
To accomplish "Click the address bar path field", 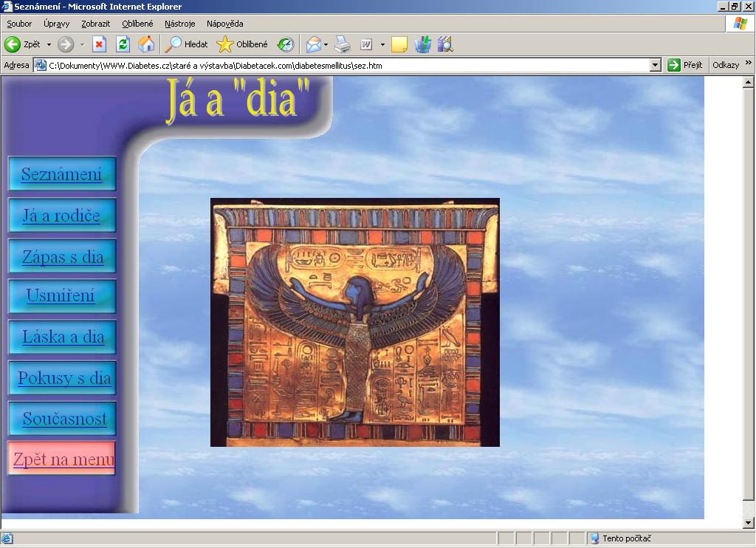I will pos(348,65).
